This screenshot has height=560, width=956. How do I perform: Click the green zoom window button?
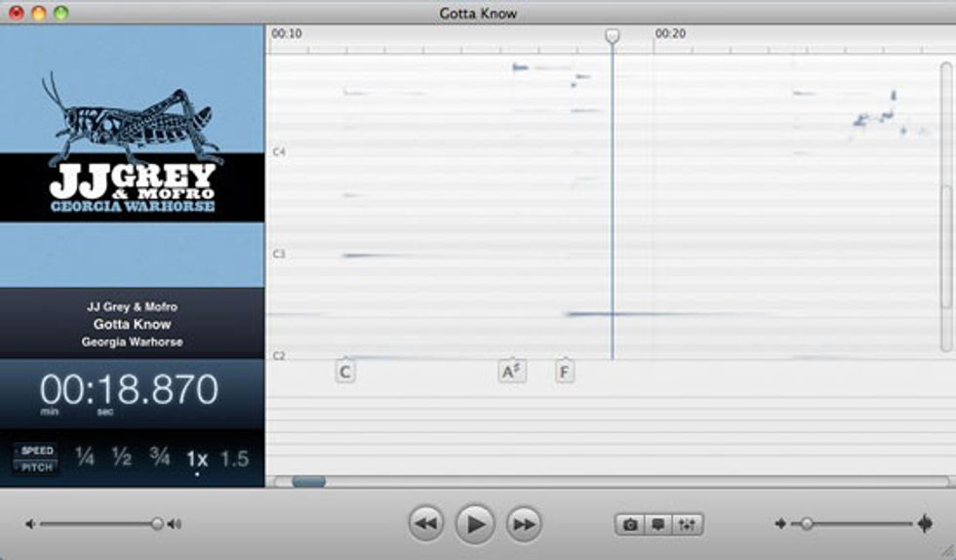point(60,13)
